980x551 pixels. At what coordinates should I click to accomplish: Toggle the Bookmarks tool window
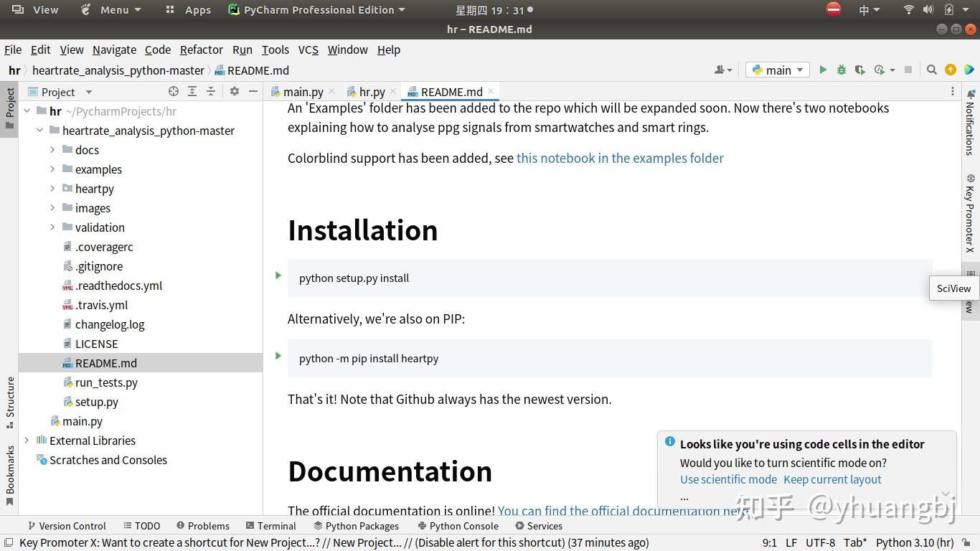click(9, 476)
